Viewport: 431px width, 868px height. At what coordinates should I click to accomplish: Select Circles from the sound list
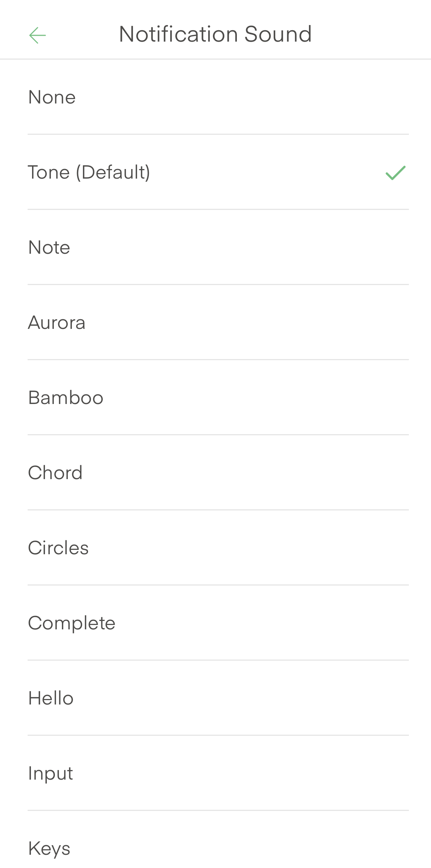[59, 548]
